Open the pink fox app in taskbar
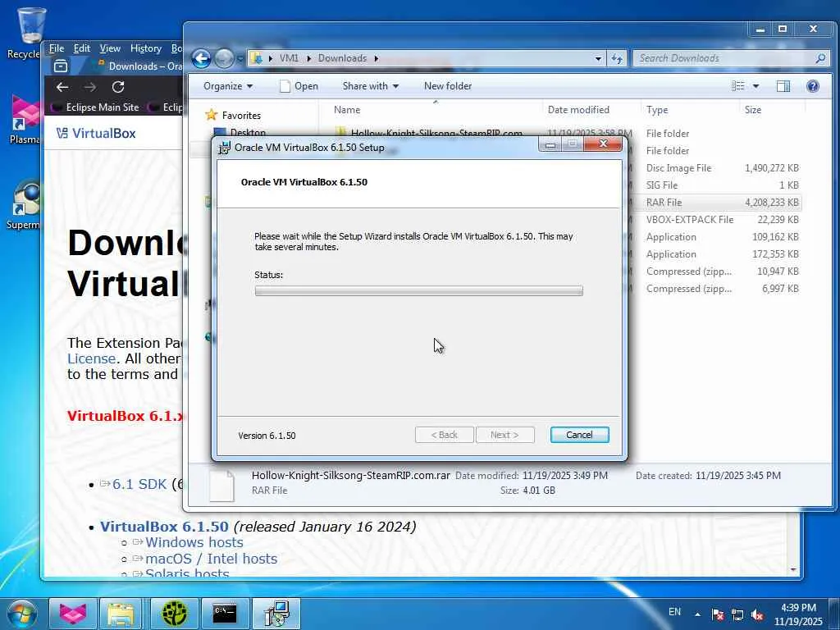This screenshot has height=630, width=840. tap(73, 614)
